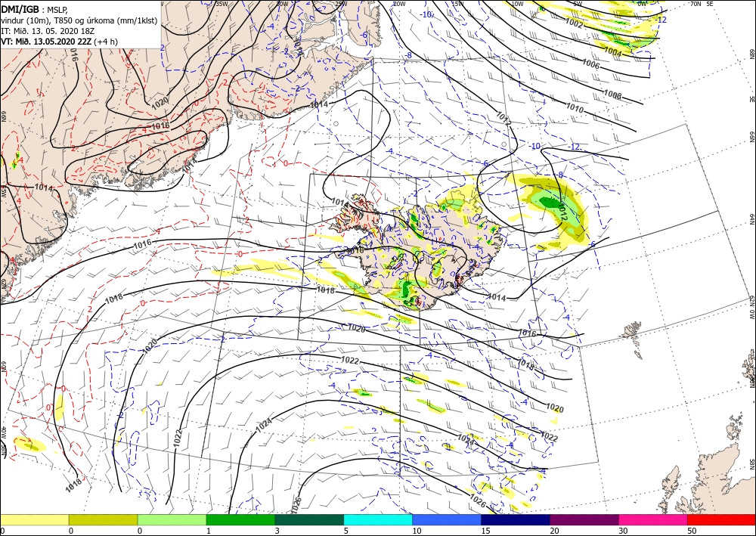This screenshot has width=756, height=536.
Task: Click the legend scale value '30'
Action: [x=623, y=531]
